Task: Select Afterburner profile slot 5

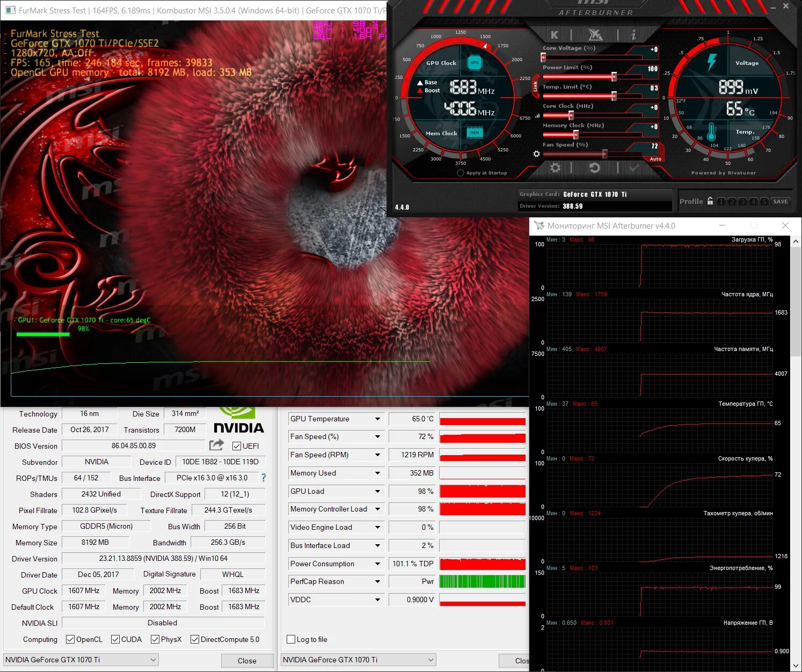Action: [764, 201]
